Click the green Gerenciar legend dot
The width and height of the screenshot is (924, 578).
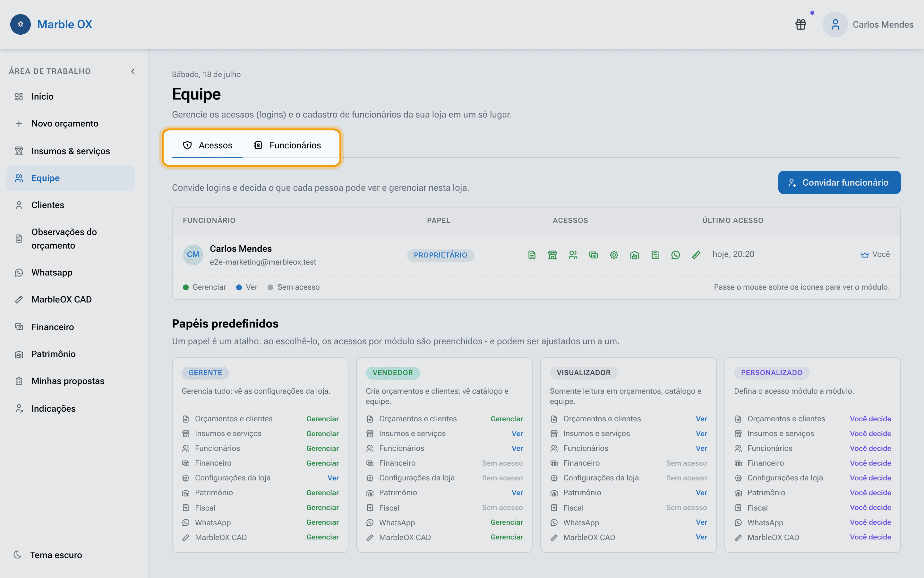186,287
